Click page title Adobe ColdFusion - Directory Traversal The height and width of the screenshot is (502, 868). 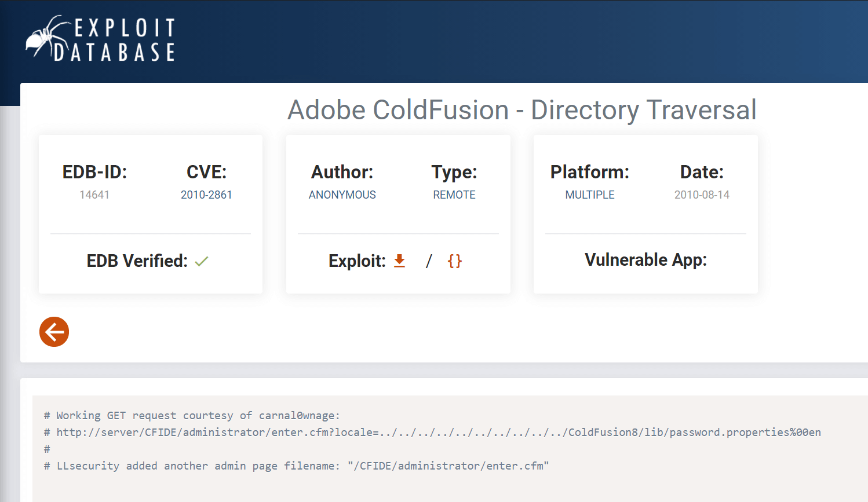tap(522, 110)
